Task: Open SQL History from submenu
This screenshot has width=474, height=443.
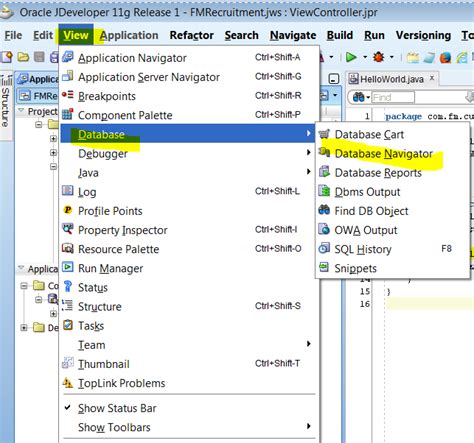Action: coord(392,249)
